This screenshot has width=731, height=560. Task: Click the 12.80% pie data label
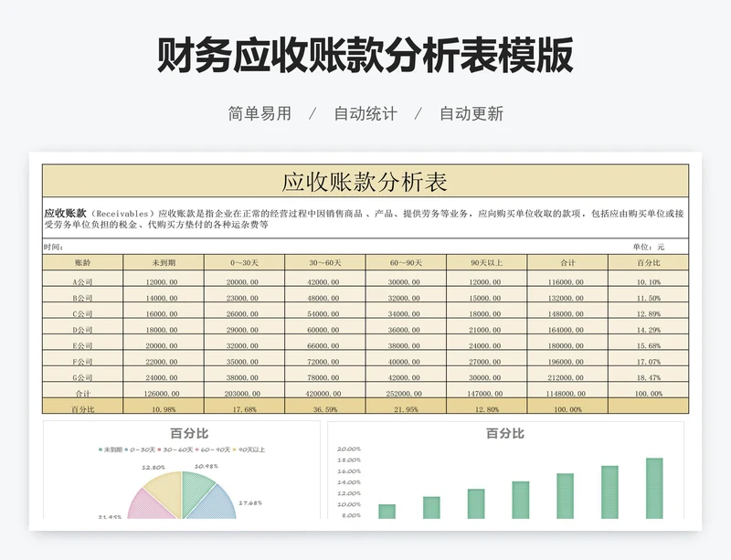[154, 467]
